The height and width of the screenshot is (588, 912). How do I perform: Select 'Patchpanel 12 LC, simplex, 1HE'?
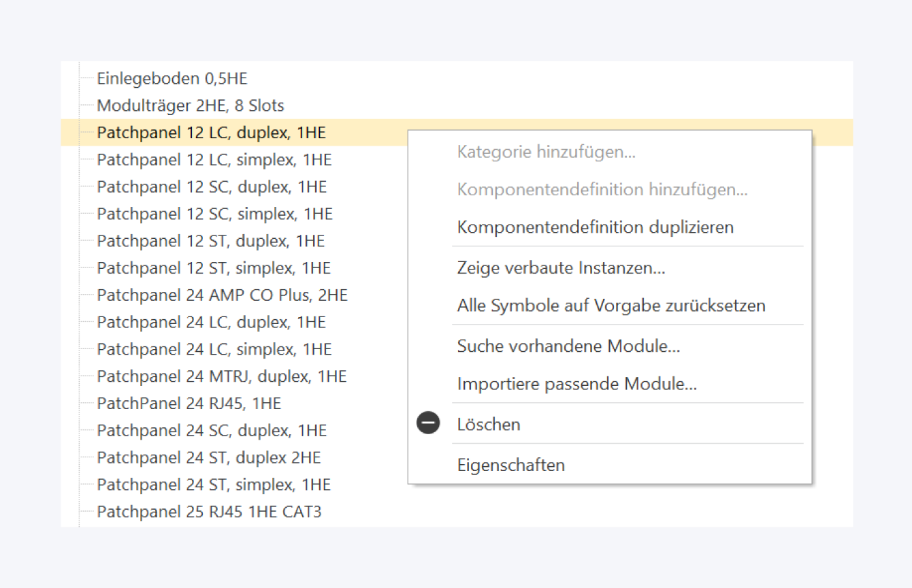click(x=214, y=160)
